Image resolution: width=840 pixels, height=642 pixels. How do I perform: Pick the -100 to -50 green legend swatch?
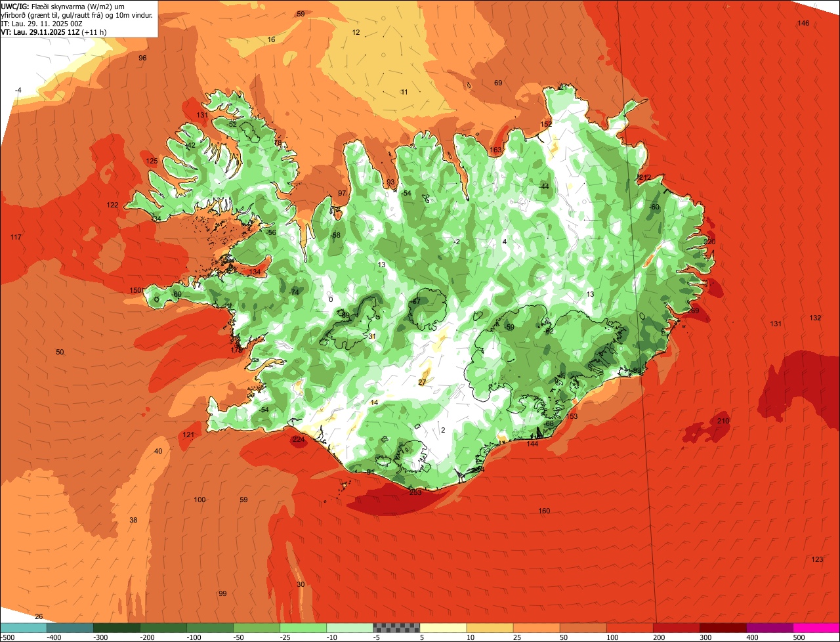[210, 628]
